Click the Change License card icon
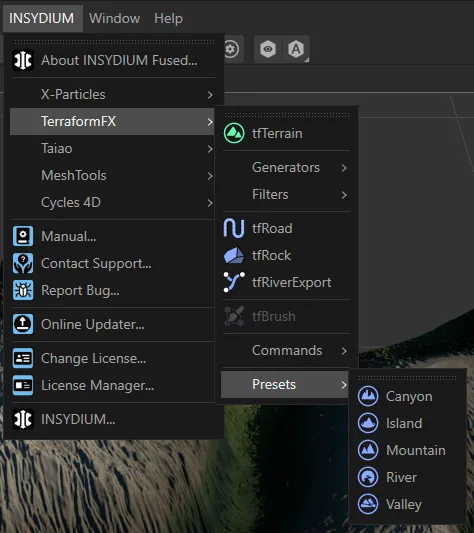 pyautogui.click(x=23, y=358)
